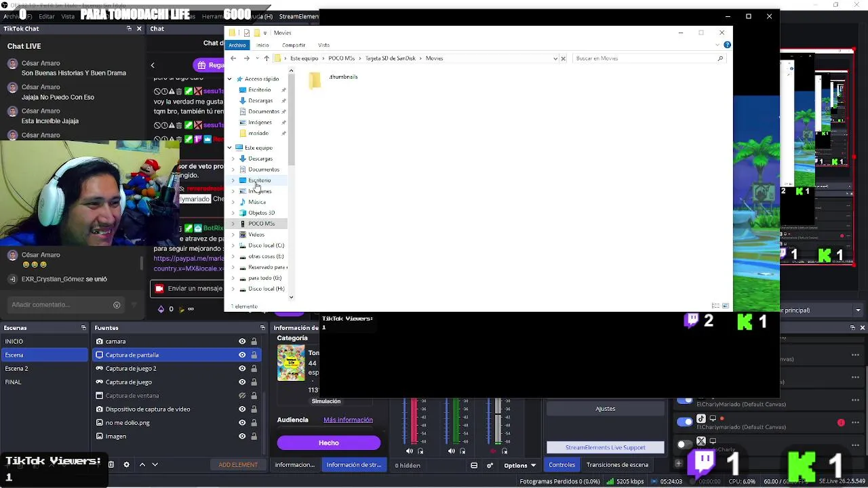Disable the TikTok output toggle
The width and height of the screenshot is (868, 488).
pyautogui.click(x=685, y=422)
